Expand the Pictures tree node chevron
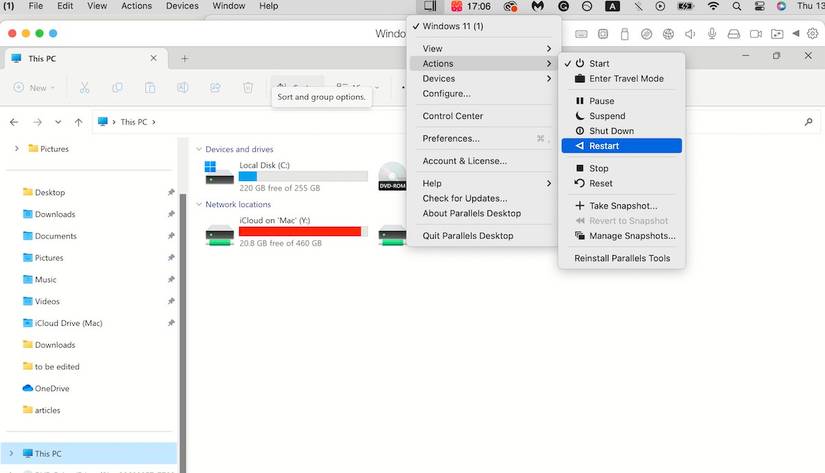Viewport: 825px width, 473px height. pos(17,149)
